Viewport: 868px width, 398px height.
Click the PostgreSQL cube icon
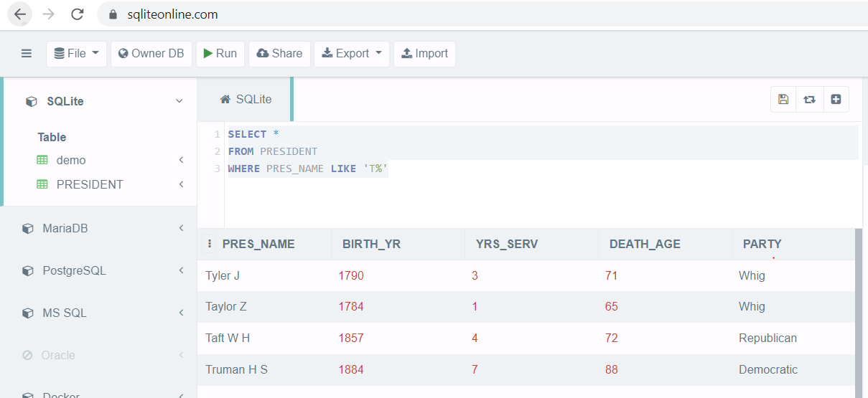(x=28, y=271)
